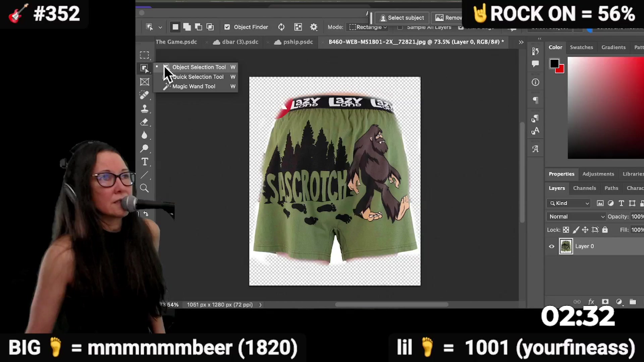
Task: Toggle lock transparent pixels
Action: [x=566, y=230]
